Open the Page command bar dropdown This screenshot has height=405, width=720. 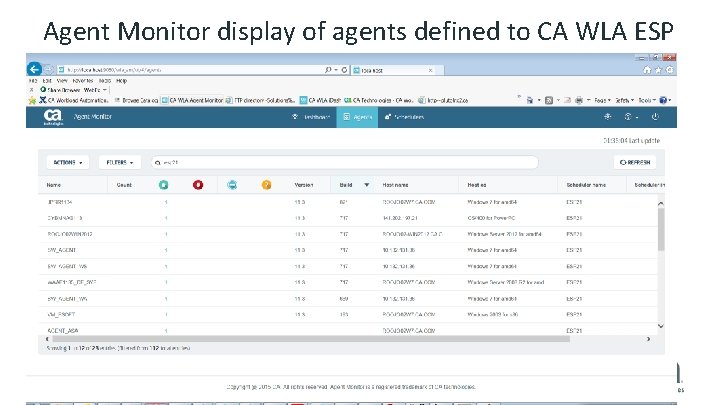click(x=602, y=100)
